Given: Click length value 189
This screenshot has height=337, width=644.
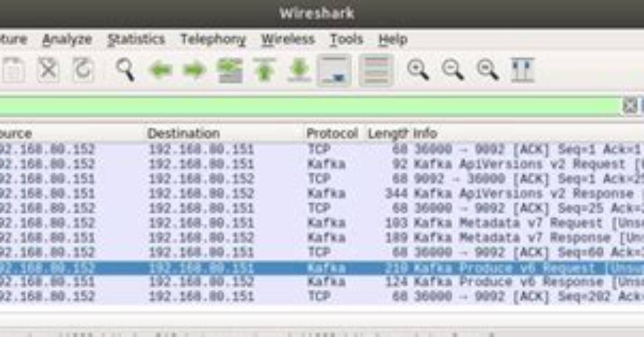Looking at the screenshot, I should pos(396,238).
